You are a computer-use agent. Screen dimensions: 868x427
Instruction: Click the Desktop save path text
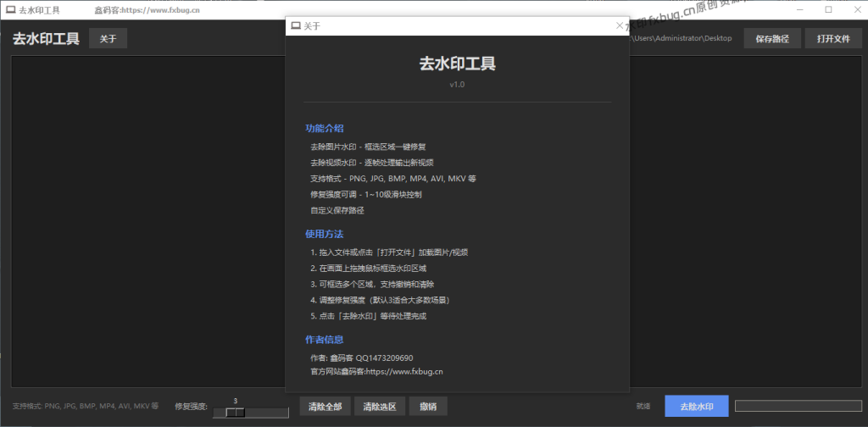(x=681, y=38)
